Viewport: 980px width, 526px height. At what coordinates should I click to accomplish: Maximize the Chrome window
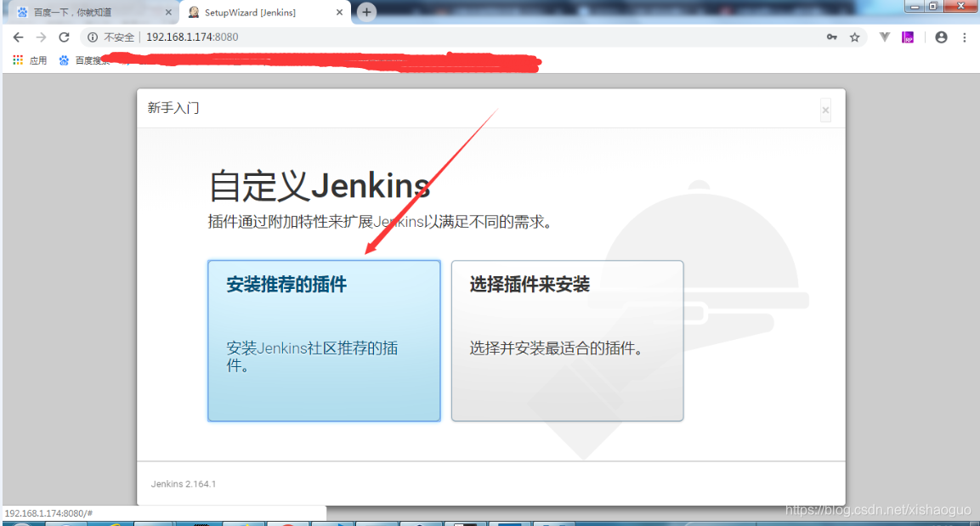point(934,6)
